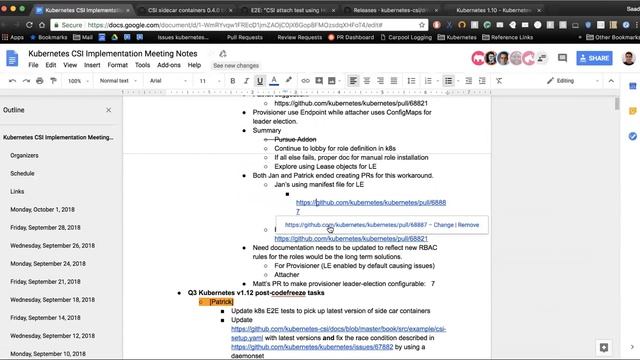Open Keep in the side panel
This screenshot has height=360, width=640.
(x=633, y=111)
